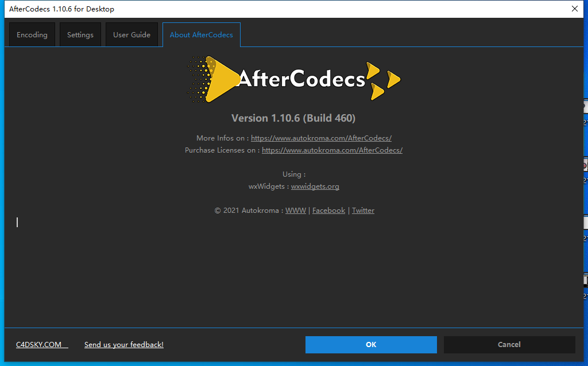
Task: Click the Send us your feedback link
Action: click(123, 344)
